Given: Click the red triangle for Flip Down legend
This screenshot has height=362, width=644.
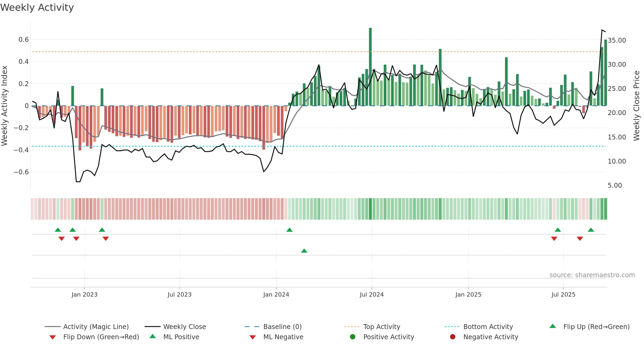Looking at the screenshot, I should click(x=53, y=337).
